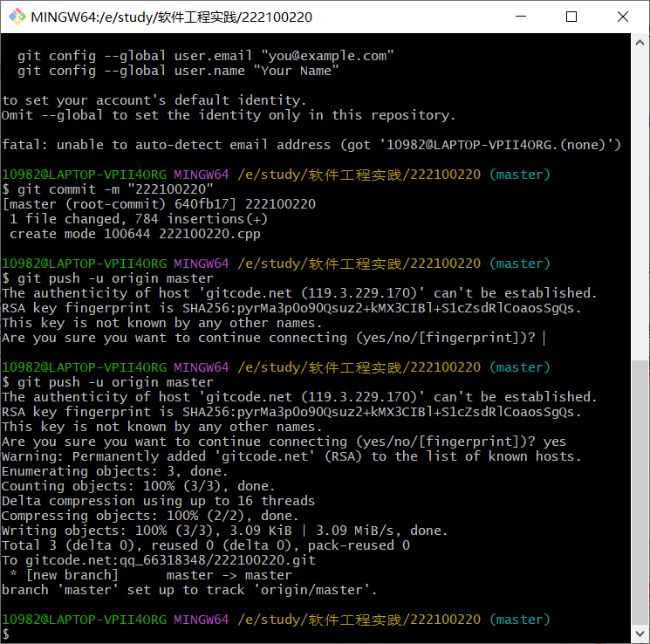The width and height of the screenshot is (650, 644).
Task: Click the Compressing objects: 100% (2/2) line
Action: coord(150,516)
